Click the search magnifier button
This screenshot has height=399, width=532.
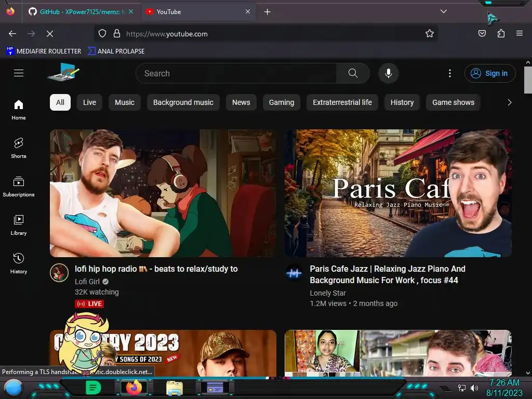tap(353, 73)
